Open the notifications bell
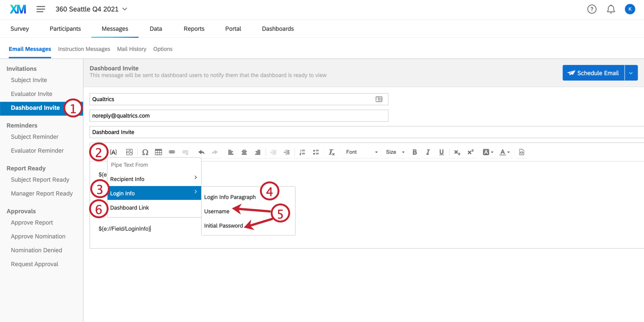Screen dimensions: 644x322 coord(611,9)
